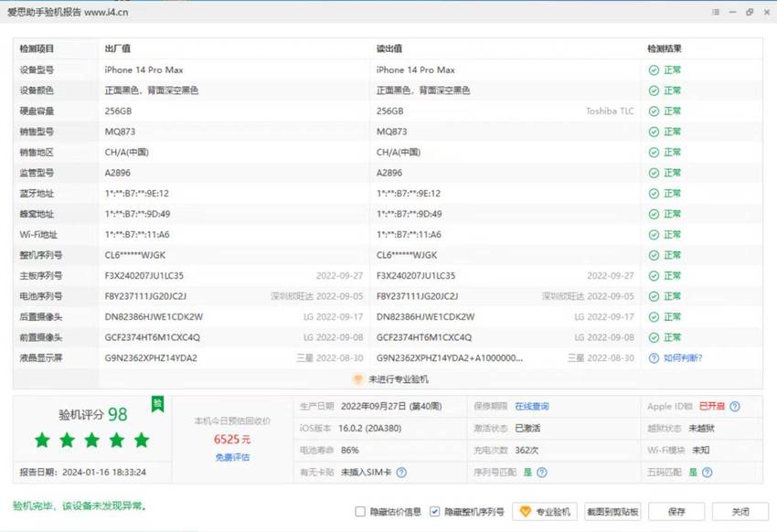Click the 16.0.2 (20A380) iOS version
777x532 pixels.
[369, 428]
